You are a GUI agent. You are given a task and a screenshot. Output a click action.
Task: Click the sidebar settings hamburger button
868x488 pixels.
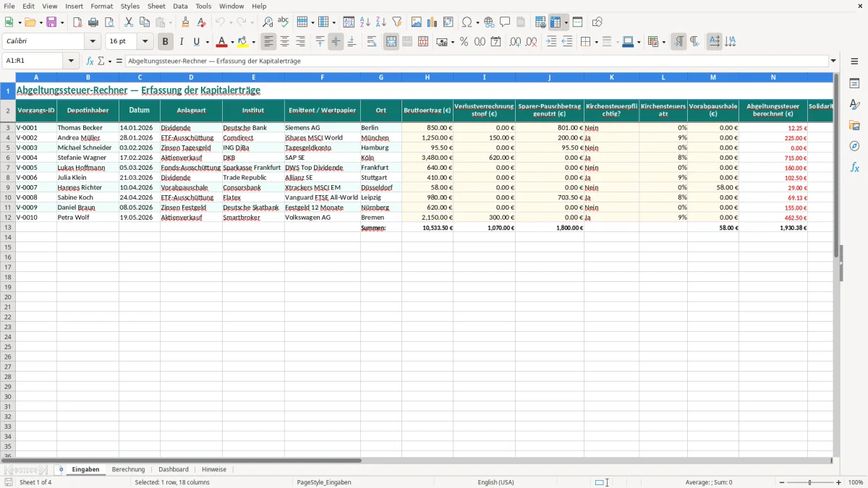854,61
